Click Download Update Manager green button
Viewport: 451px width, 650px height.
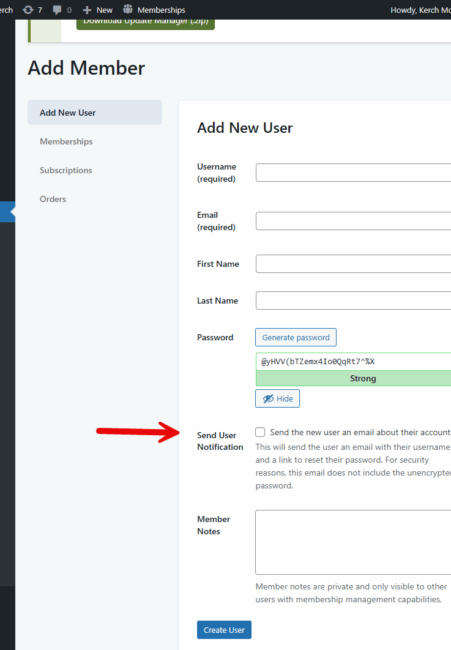tap(145, 24)
